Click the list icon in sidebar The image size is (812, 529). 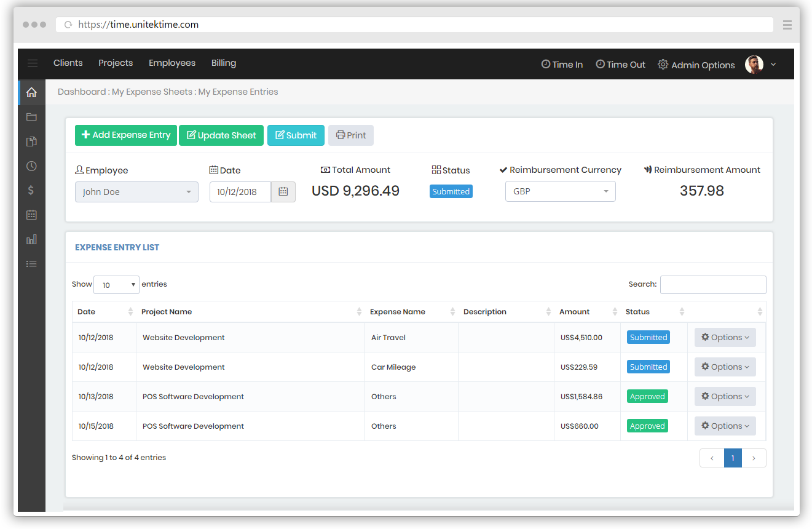tap(31, 264)
